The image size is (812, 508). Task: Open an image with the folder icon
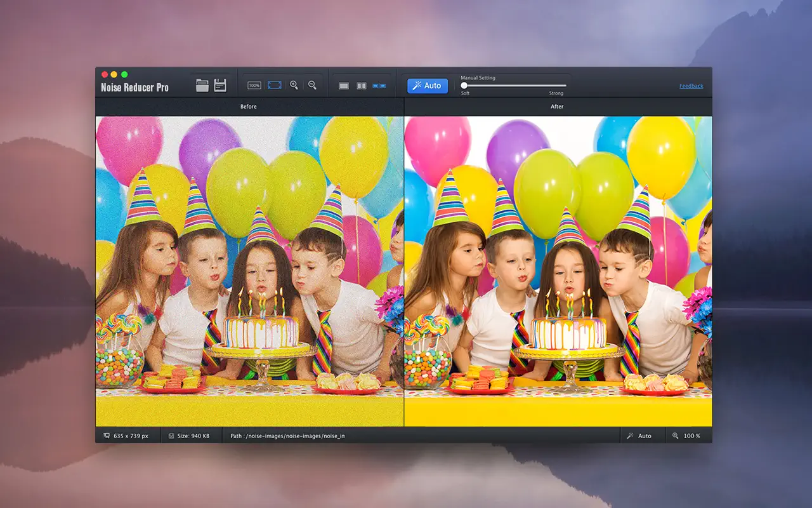202,85
